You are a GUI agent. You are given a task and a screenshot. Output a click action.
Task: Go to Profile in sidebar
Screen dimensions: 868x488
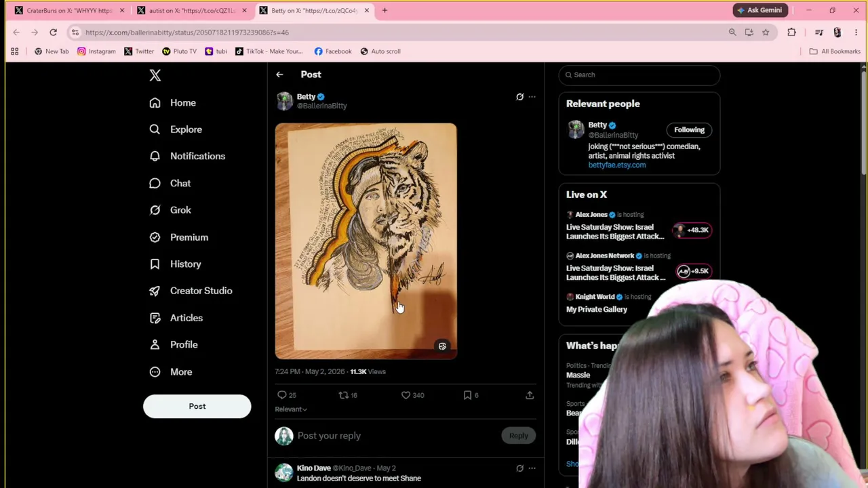[174, 344]
